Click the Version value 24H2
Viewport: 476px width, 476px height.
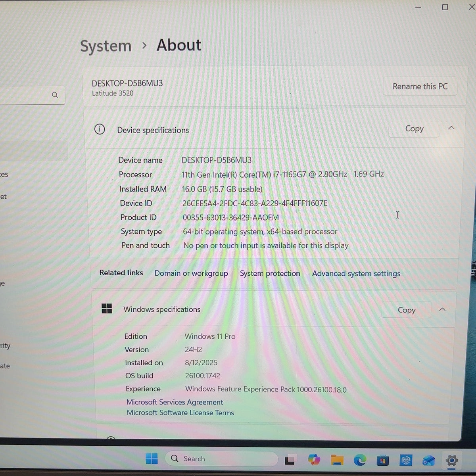(193, 349)
